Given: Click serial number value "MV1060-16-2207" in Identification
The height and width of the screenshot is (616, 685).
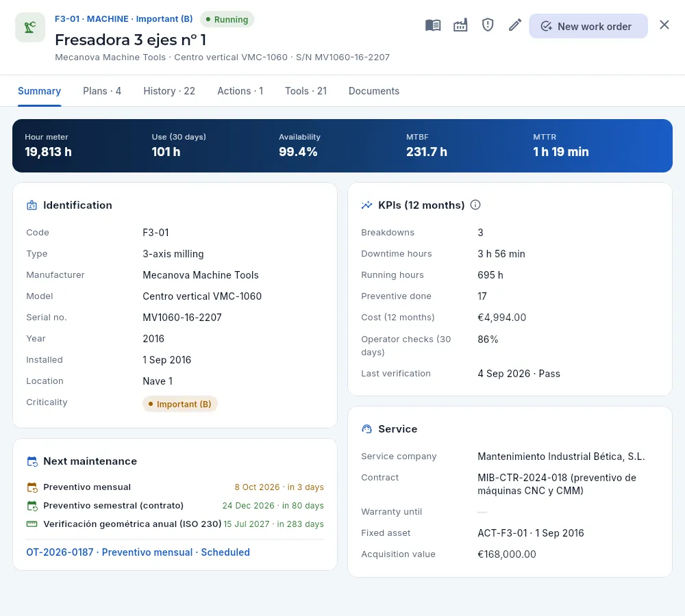Looking at the screenshot, I should pyautogui.click(x=182, y=318).
